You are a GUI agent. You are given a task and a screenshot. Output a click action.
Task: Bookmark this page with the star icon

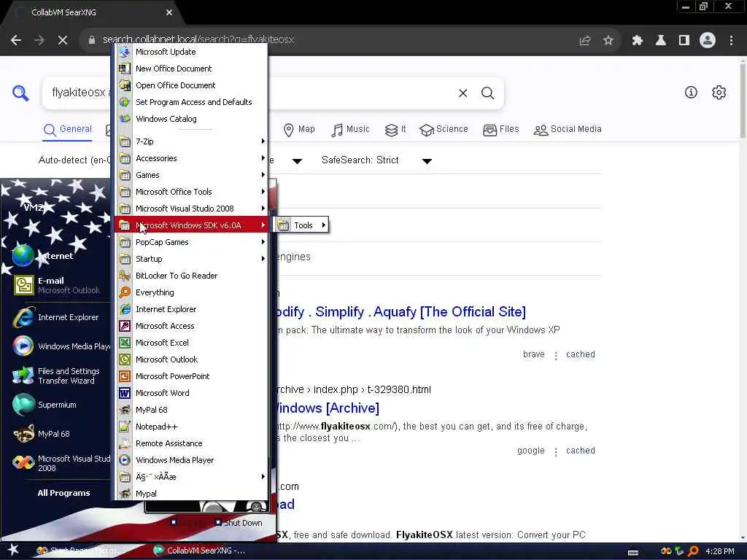(608, 41)
